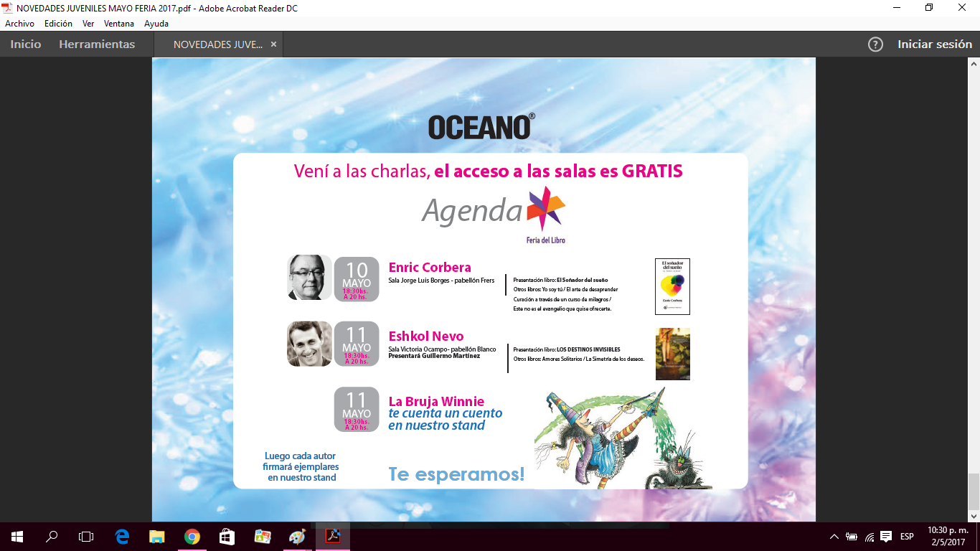Click the help question mark icon

tap(875, 44)
